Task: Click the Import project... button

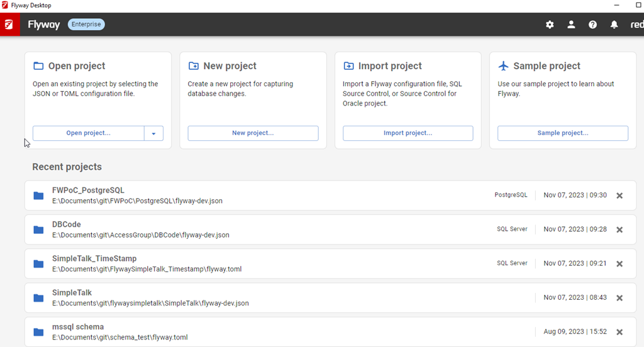Action: point(408,133)
